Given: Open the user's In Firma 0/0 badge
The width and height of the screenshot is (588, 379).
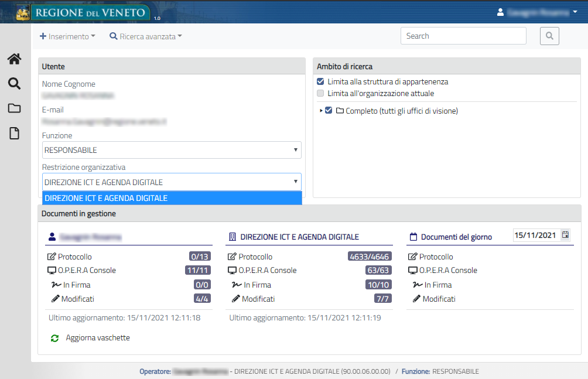Looking at the screenshot, I should [202, 285].
